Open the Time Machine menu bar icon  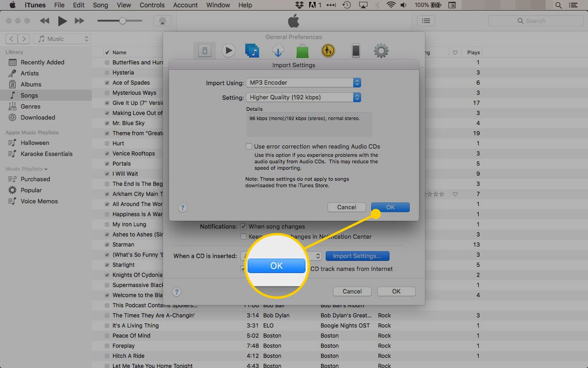[347, 5]
